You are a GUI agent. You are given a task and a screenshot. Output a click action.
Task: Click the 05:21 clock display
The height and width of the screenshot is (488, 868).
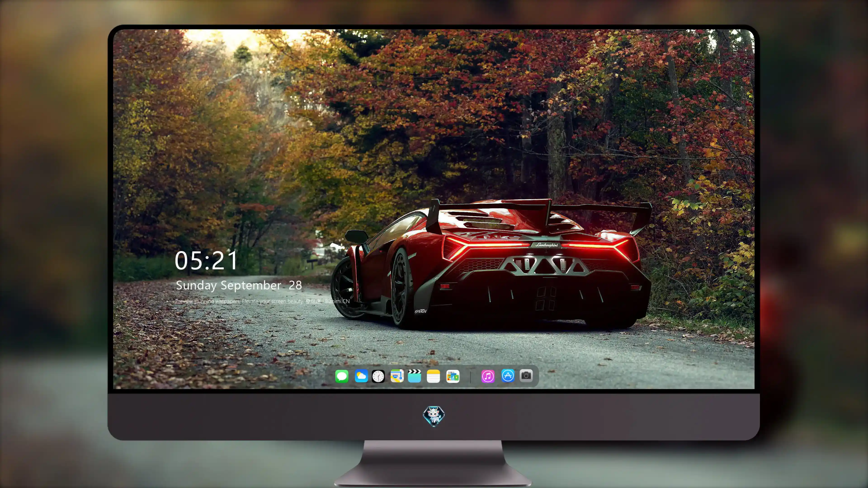tap(206, 261)
